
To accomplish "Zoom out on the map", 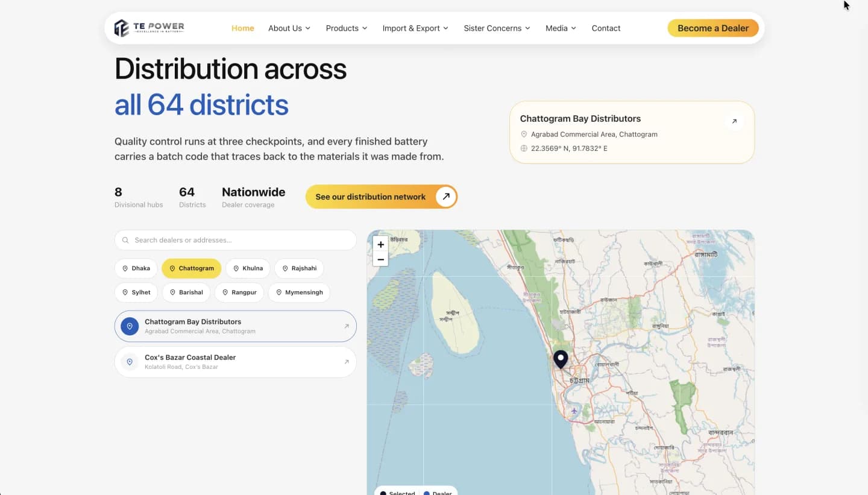I will pos(380,259).
